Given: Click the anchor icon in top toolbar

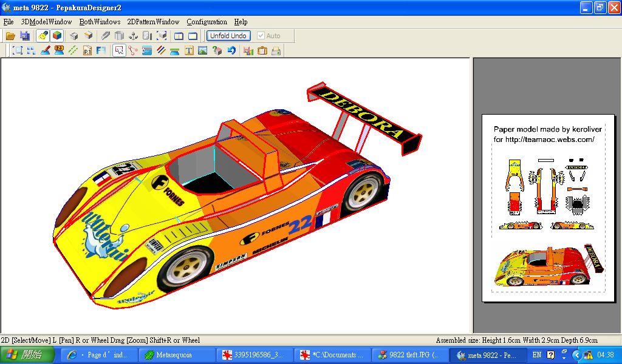Looking at the screenshot, I should [133, 36].
